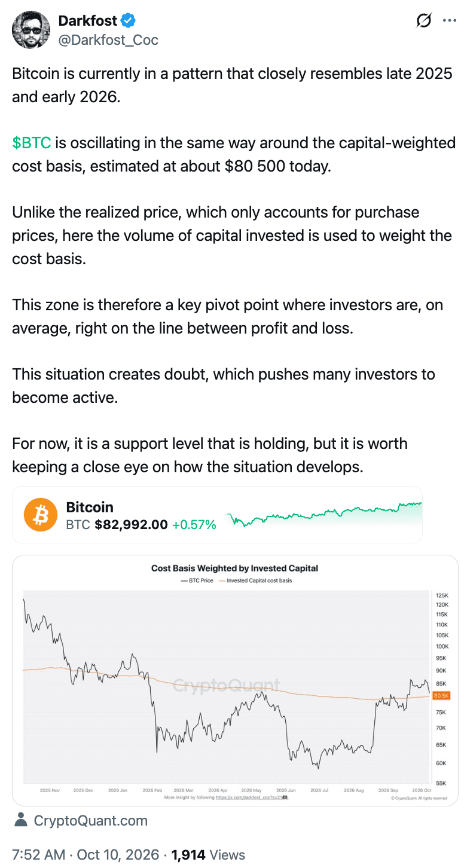
Task: Click Darkfost's profile avatar photo
Action: 31,31
